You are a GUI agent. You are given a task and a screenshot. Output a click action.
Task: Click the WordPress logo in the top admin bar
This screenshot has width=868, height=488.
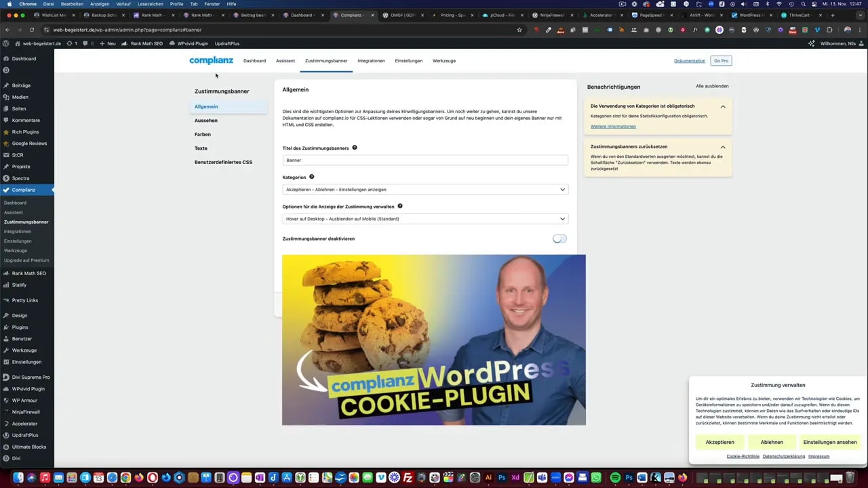point(6,43)
